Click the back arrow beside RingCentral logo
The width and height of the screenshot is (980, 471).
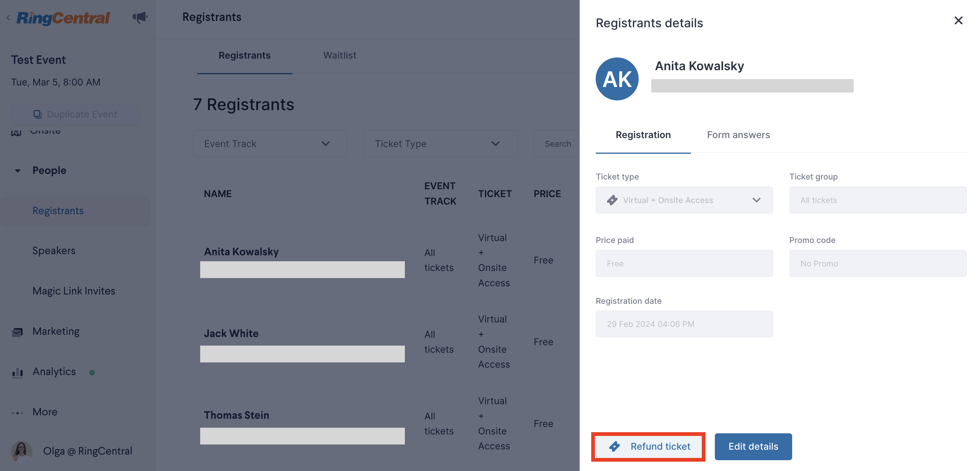click(x=8, y=18)
